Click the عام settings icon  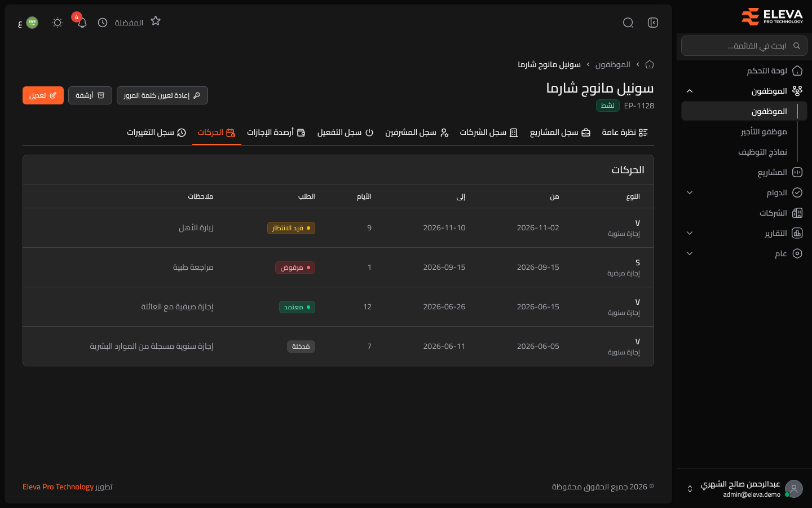797,253
